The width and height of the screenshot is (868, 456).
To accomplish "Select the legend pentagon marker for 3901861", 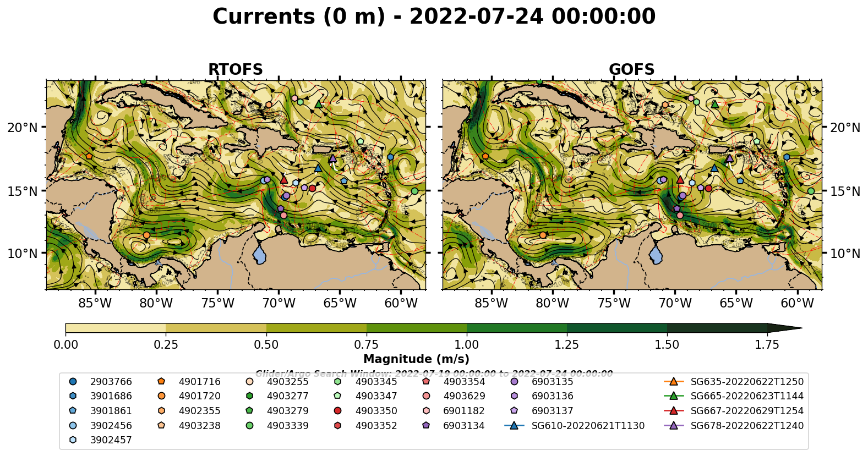I will coord(73,410).
